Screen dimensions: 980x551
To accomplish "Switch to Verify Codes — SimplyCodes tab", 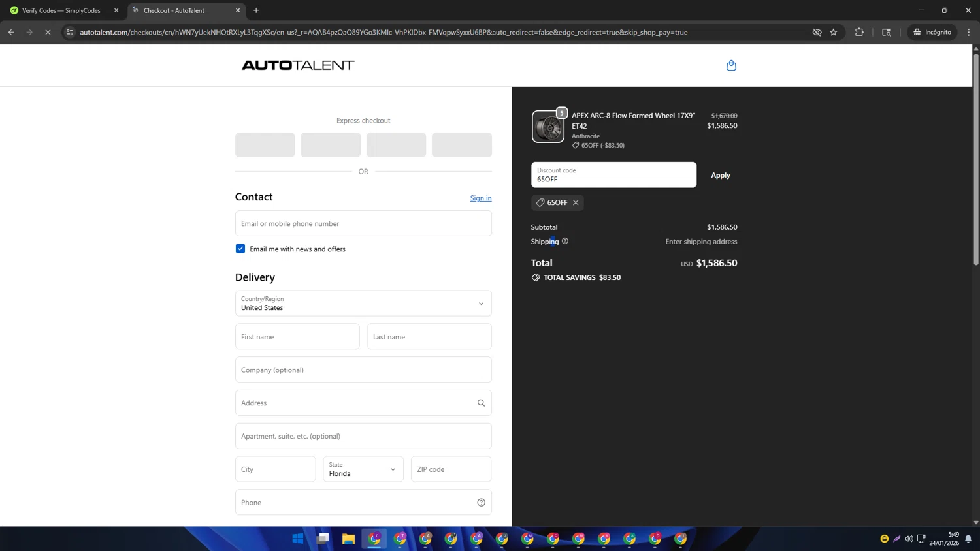I will [61, 10].
